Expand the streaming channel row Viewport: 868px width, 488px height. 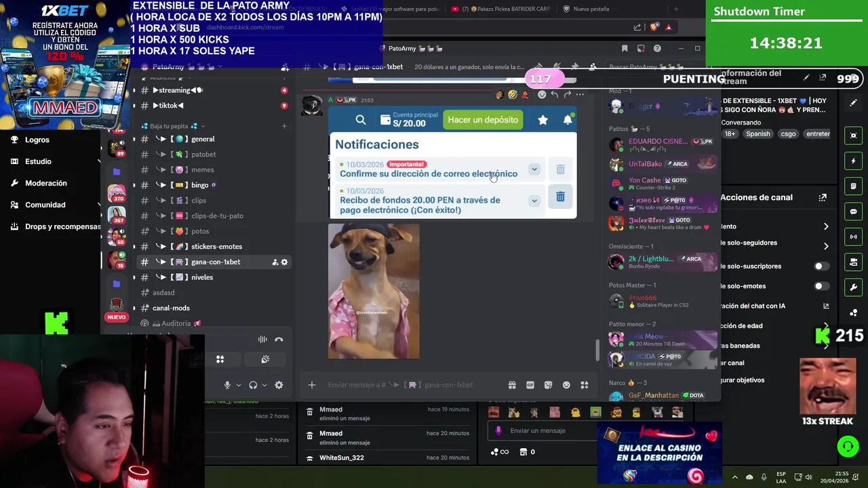point(178,90)
